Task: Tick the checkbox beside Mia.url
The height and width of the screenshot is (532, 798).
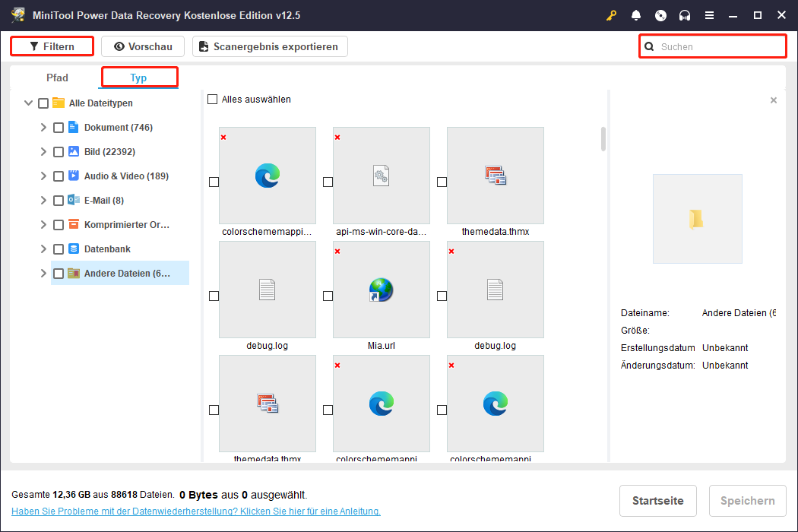Action: (x=328, y=296)
